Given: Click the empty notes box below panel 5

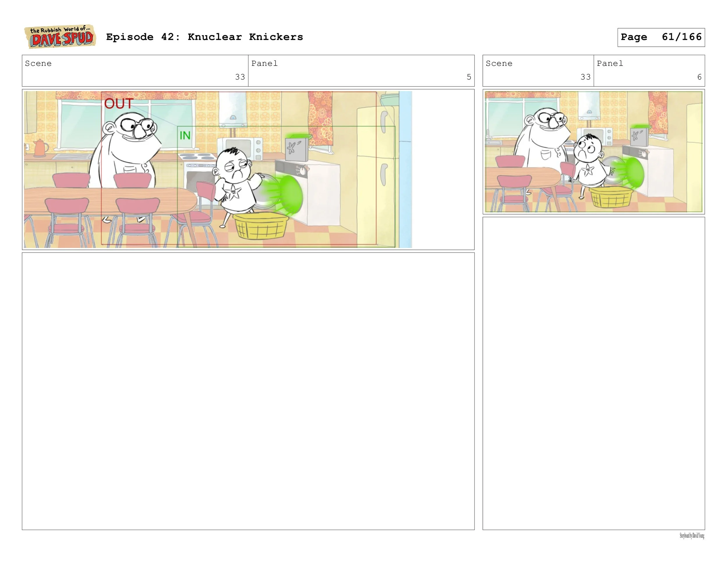Looking at the screenshot, I should coord(248,391).
